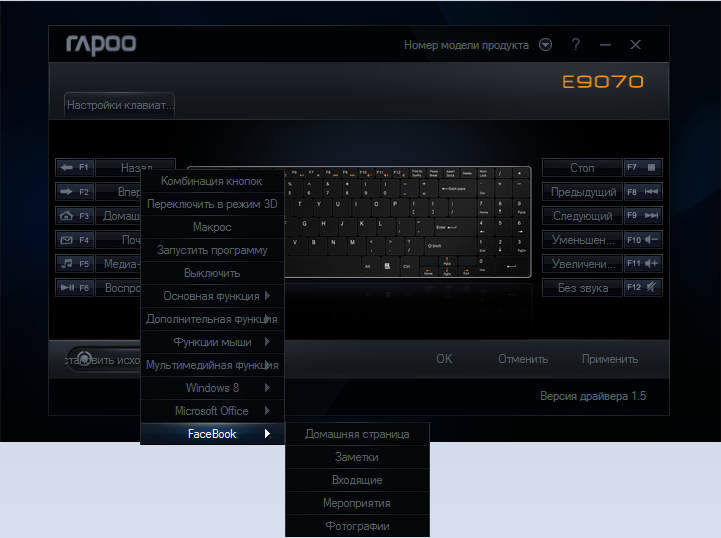
Task: Click the restore defaults button
Action: click(x=104, y=360)
